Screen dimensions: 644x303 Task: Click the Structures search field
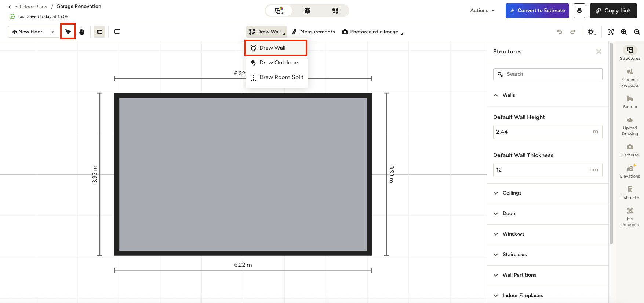tap(548, 74)
